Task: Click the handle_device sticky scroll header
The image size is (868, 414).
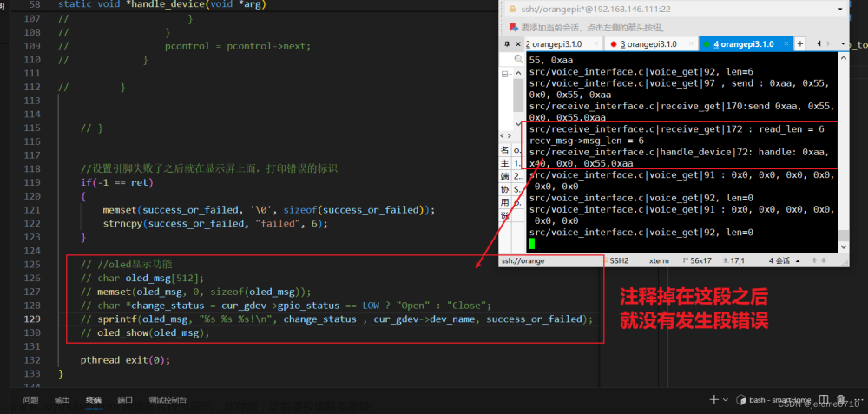Action: [x=162, y=5]
